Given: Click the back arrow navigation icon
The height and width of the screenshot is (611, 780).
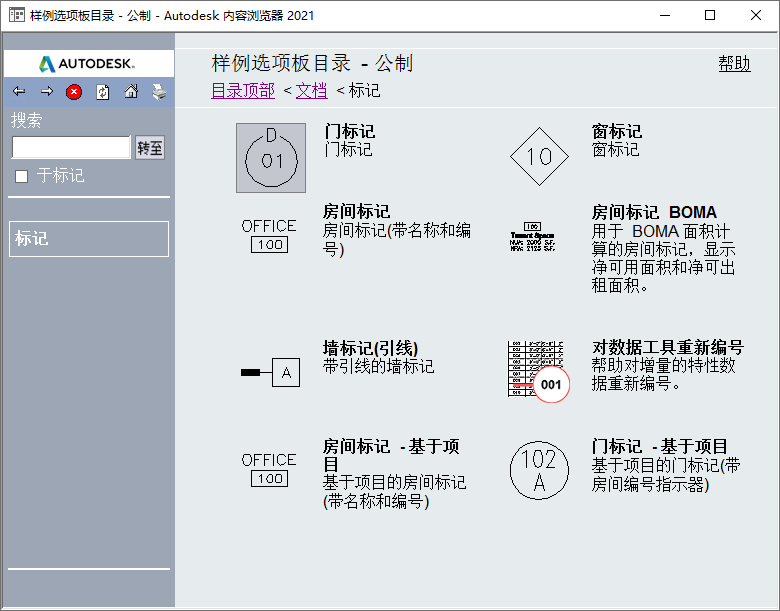Looking at the screenshot, I should click(x=19, y=92).
